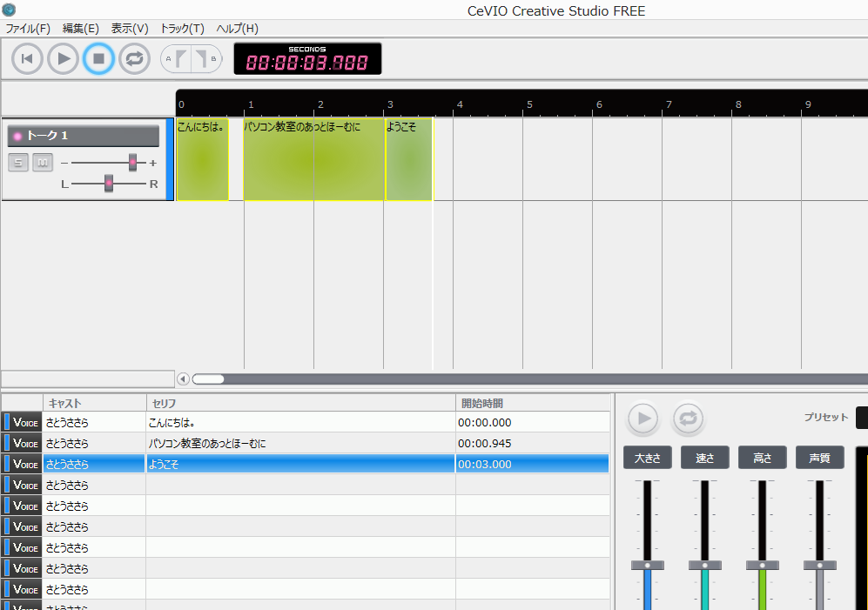
Task: Click the Voice icon of the seventh row
Action: click(x=22, y=547)
